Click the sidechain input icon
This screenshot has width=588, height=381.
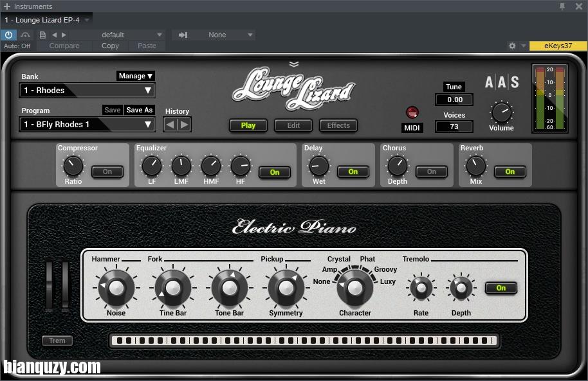pyautogui.click(x=183, y=35)
